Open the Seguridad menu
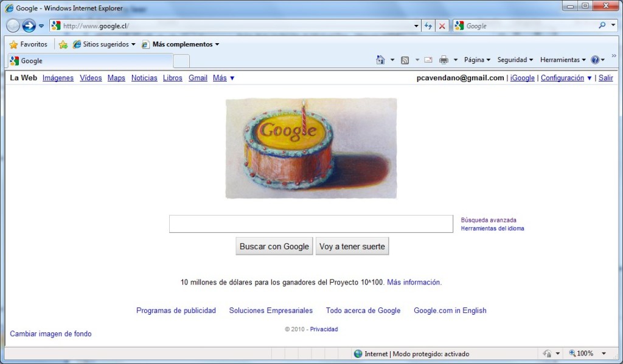 pyautogui.click(x=515, y=60)
